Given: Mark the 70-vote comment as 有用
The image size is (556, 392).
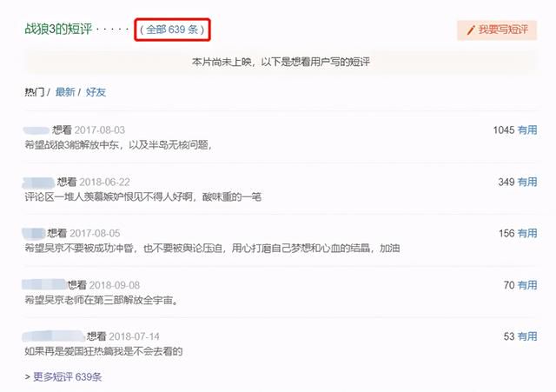Looking at the screenshot, I should coord(527,285).
